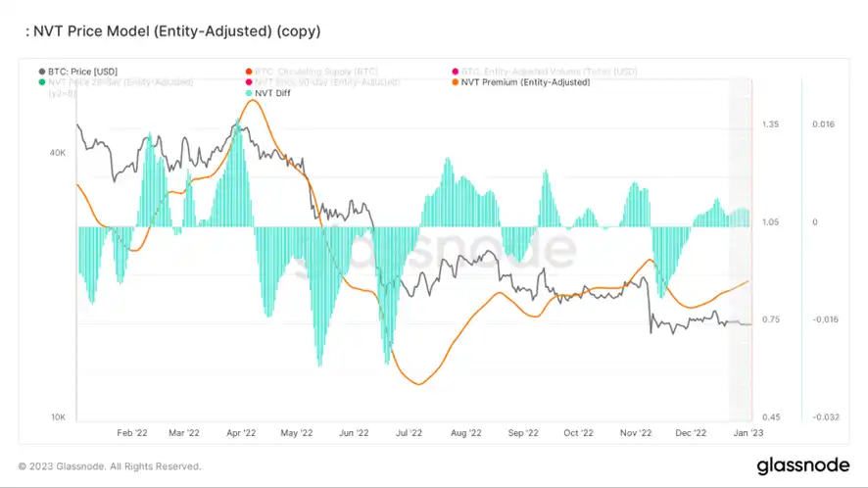Click the teal dot beside NVT Diff
The height and width of the screenshot is (488, 868).
pos(249,93)
